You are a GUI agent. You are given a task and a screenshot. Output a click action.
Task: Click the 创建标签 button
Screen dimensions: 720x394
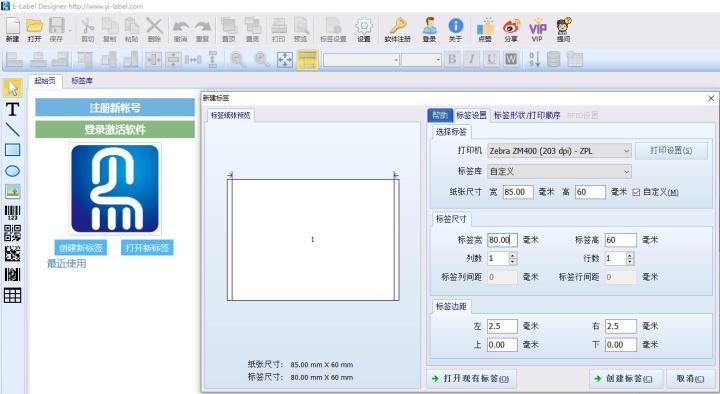click(x=626, y=379)
